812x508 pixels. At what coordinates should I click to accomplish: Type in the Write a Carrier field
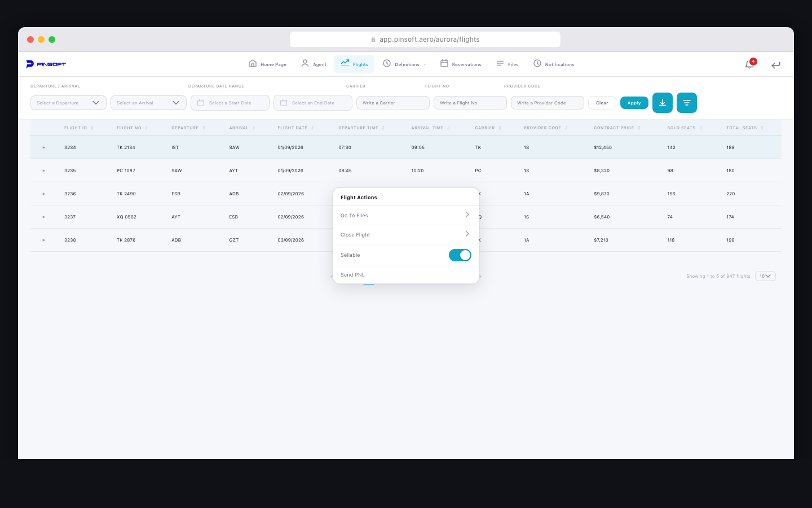pyautogui.click(x=392, y=103)
